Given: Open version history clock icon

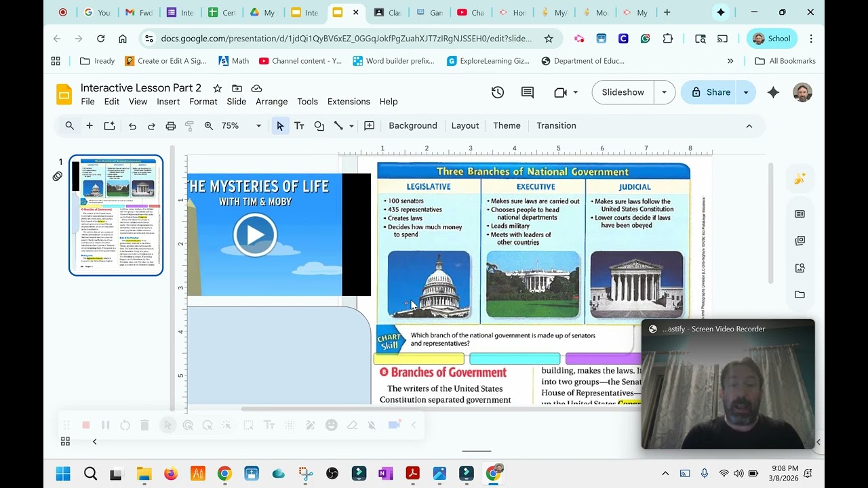Looking at the screenshot, I should point(498,92).
